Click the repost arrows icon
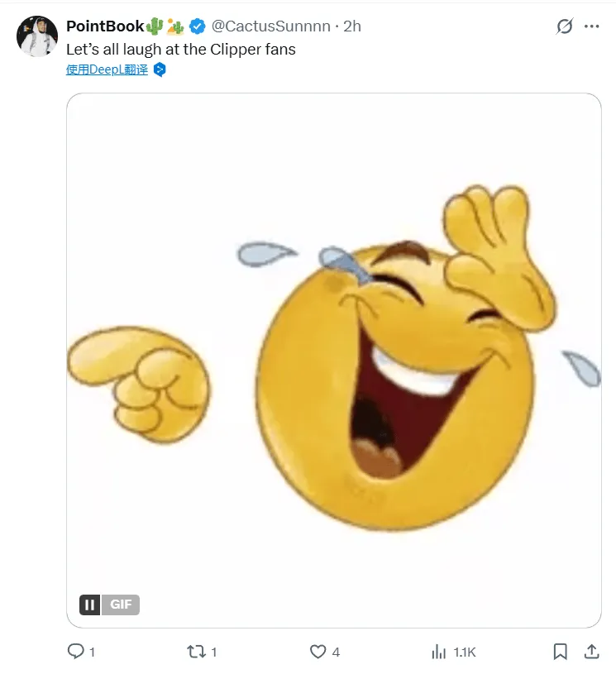This screenshot has height=674, width=616. (196, 652)
